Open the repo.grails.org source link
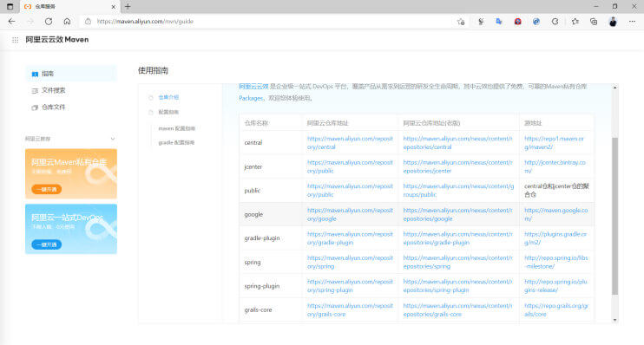This screenshot has height=345, width=644. coord(556,310)
